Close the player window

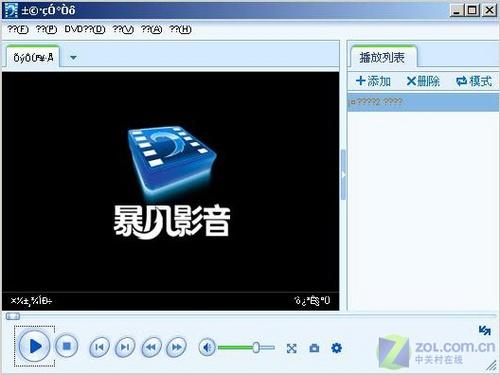(489, 11)
